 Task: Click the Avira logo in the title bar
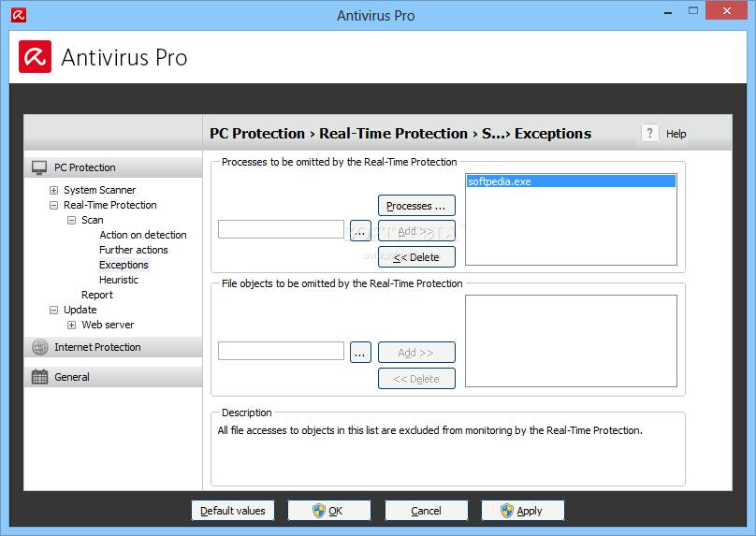[19, 15]
